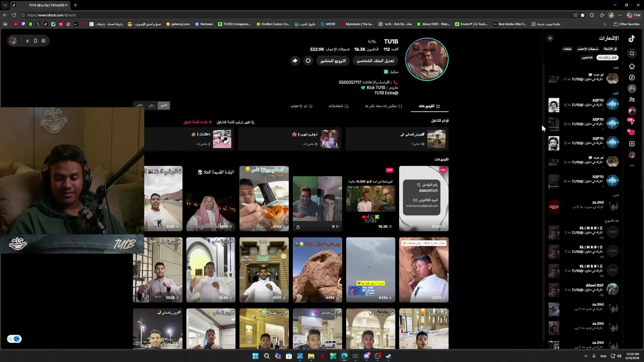Click the volume icon in the system tray
This screenshot has width=644, height=362.
(619, 356)
